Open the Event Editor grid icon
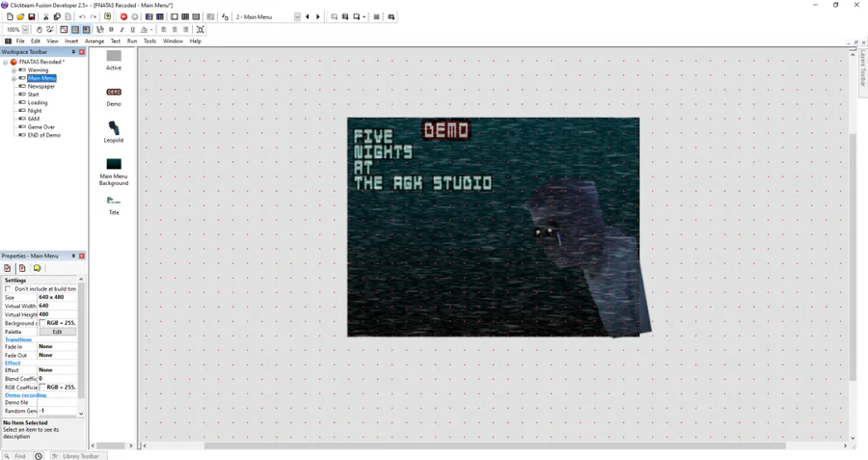This screenshot has width=868, height=460. (x=185, y=16)
